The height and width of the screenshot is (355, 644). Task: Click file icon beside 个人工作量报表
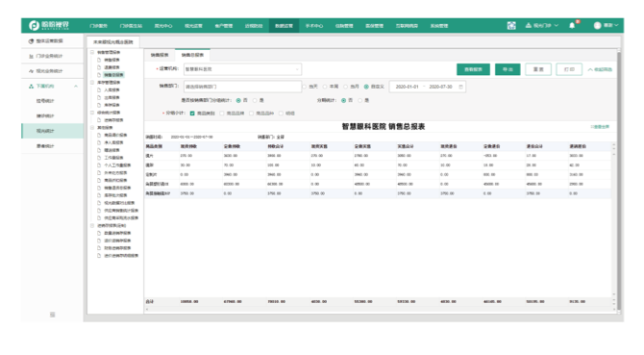(x=99, y=165)
